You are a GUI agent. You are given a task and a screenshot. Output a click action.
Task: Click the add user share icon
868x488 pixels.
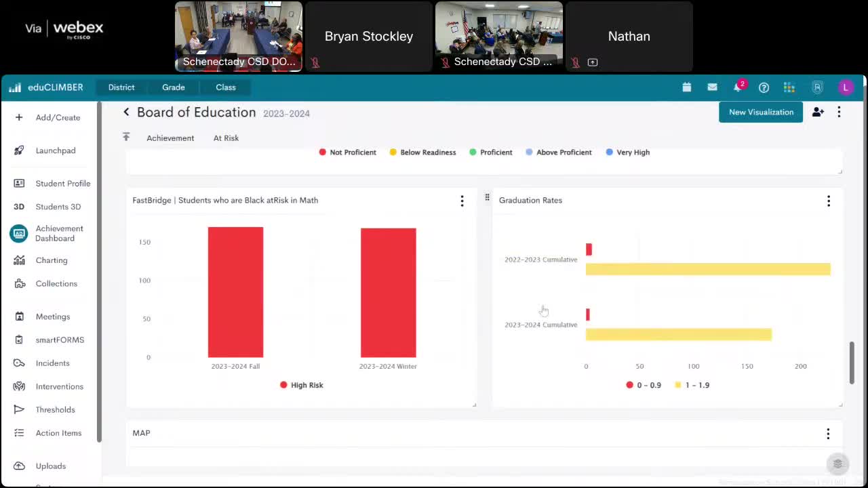(x=818, y=113)
